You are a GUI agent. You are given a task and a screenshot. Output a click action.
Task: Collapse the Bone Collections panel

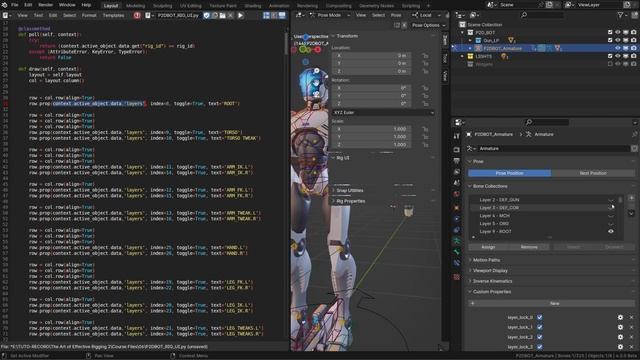pyautogui.click(x=490, y=186)
